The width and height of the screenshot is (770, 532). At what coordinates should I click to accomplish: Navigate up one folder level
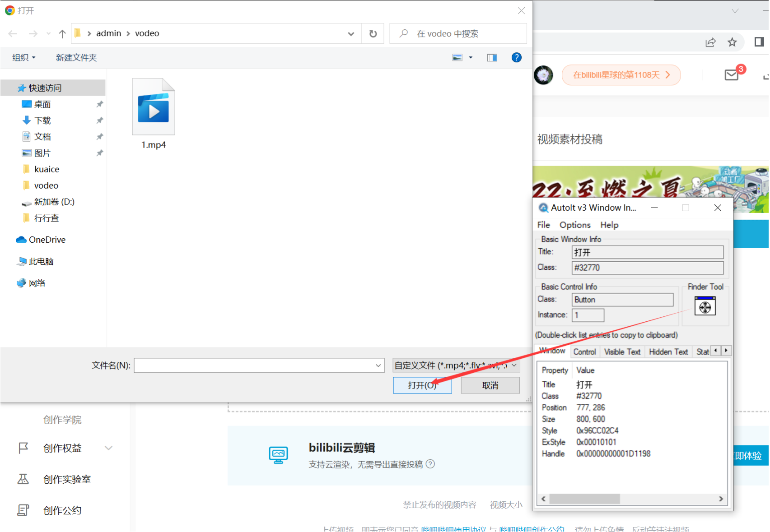coord(62,33)
